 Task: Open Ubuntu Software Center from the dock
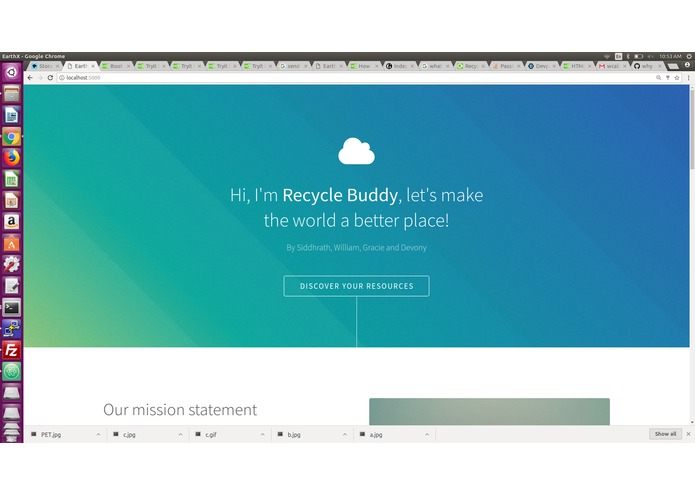[x=12, y=243]
